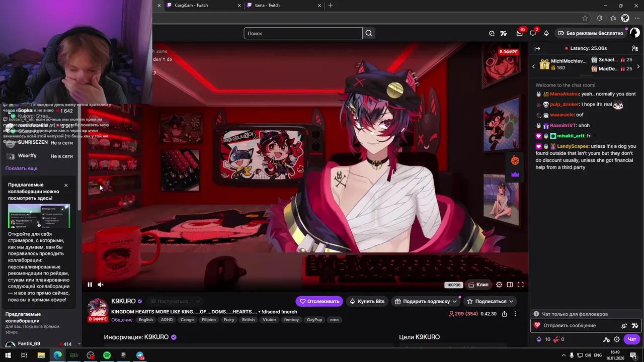Select the English tag
Image resolution: width=644 pixels, height=362 pixels.
(145, 320)
